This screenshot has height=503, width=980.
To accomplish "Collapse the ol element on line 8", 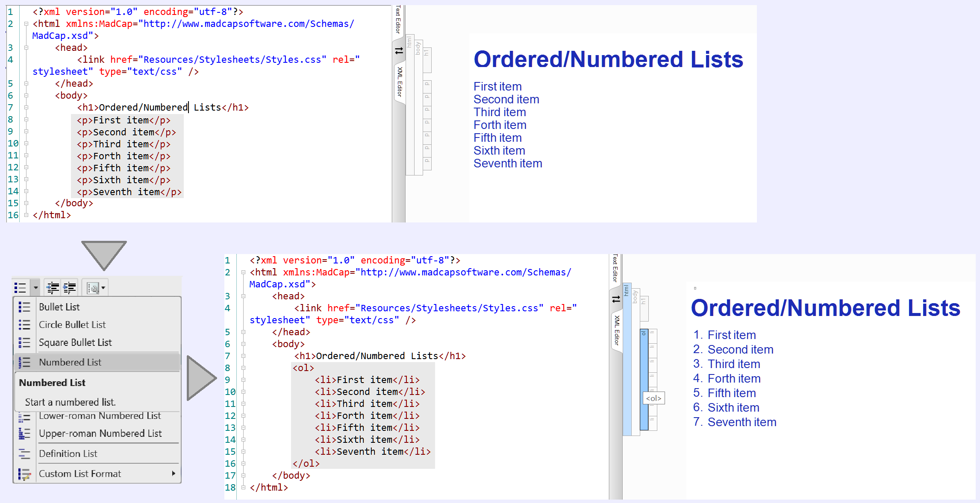I will 243,368.
